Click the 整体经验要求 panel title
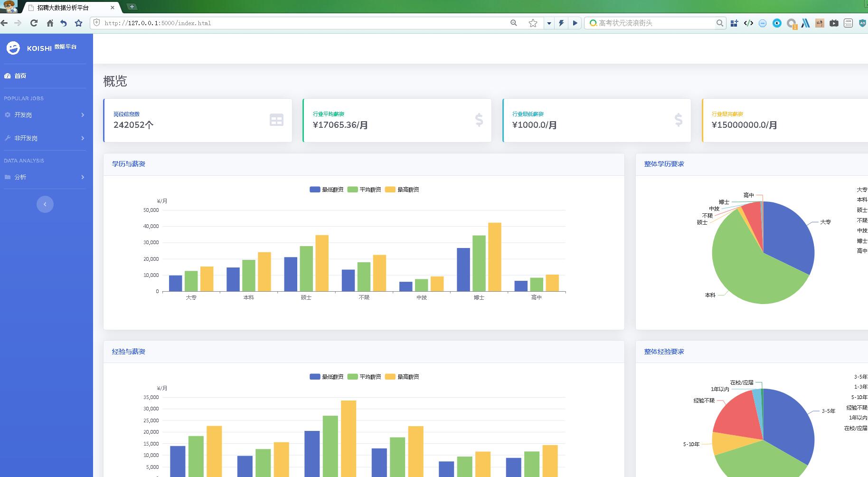 (664, 352)
